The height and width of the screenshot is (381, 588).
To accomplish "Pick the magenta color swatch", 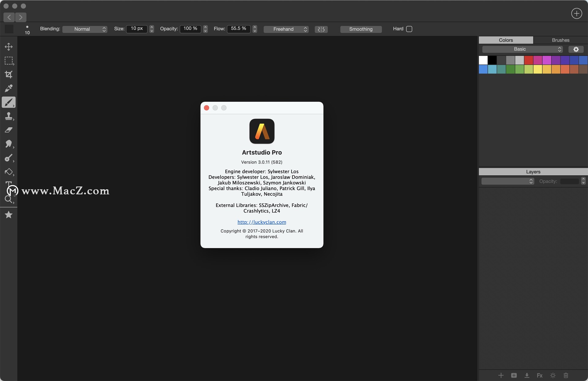I will 547,60.
